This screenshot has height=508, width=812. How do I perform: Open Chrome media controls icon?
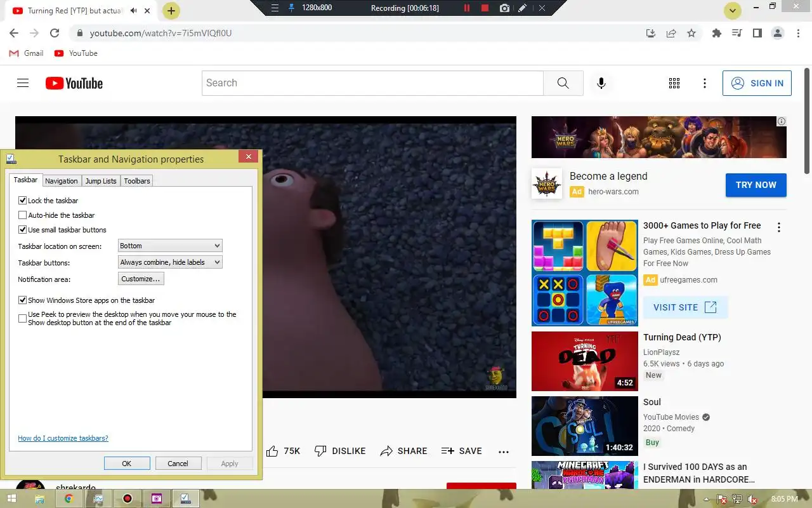(737, 33)
